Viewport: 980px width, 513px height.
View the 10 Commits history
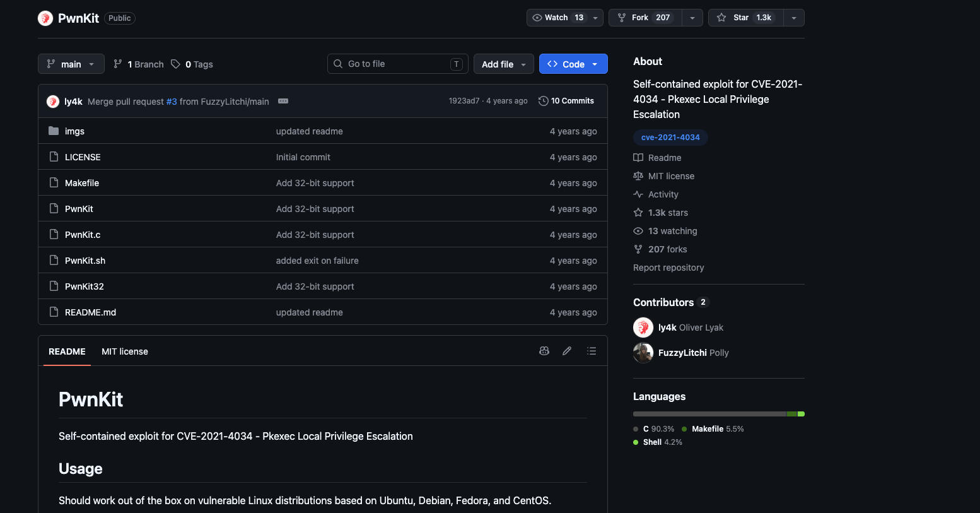[x=566, y=101]
